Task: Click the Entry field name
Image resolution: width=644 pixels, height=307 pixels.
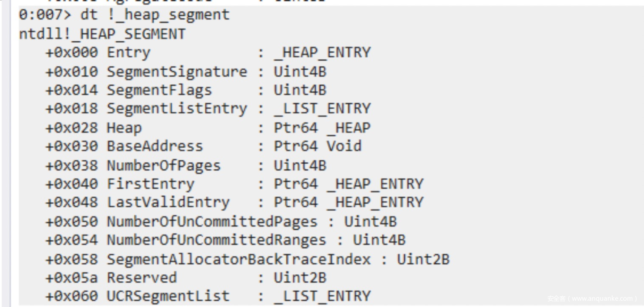Action: [x=128, y=53]
